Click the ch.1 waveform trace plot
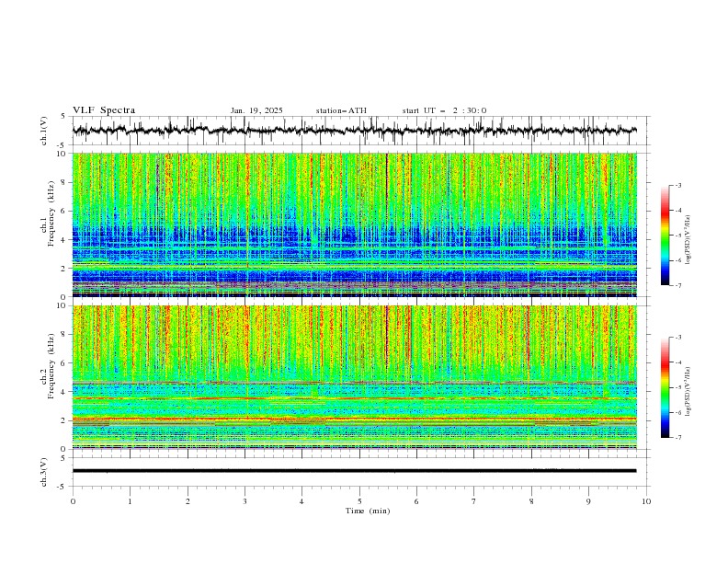 point(354,131)
